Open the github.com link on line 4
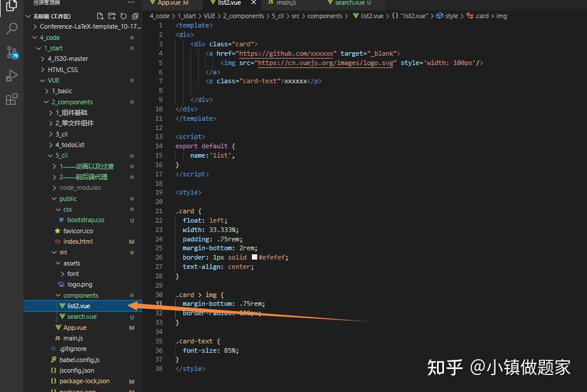Viewport: 587px width, 392px height. 286,53
